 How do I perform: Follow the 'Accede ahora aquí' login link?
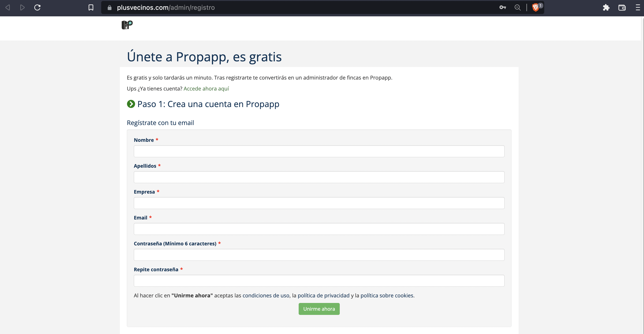click(206, 88)
